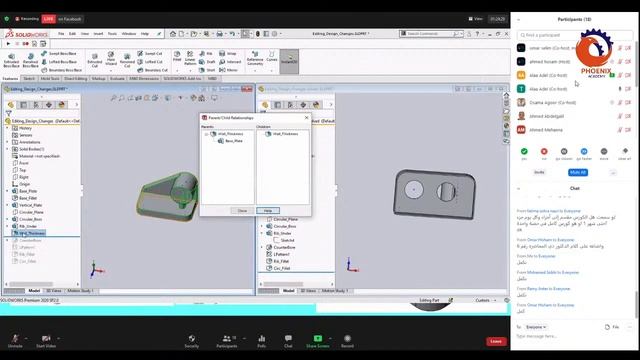The width and height of the screenshot is (640, 360).
Task: Open the Edit menu
Action: (x=72, y=34)
